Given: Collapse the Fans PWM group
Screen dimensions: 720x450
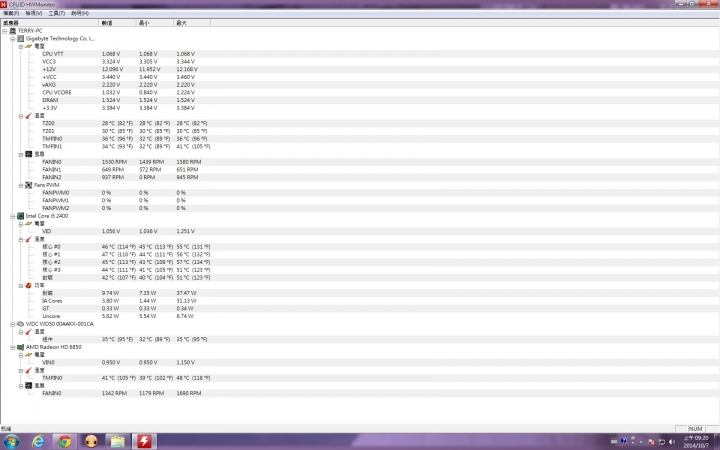Looking at the screenshot, I should tap(21, 185).
